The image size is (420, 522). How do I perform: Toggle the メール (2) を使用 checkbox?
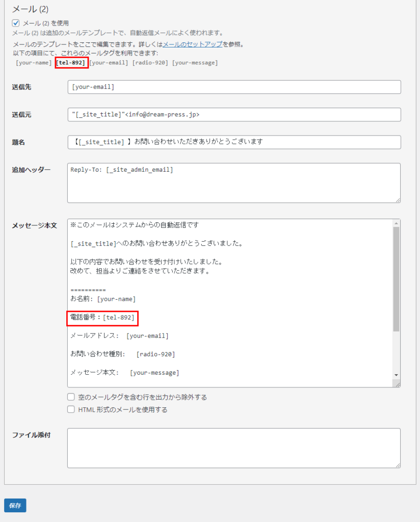point(16,23)
